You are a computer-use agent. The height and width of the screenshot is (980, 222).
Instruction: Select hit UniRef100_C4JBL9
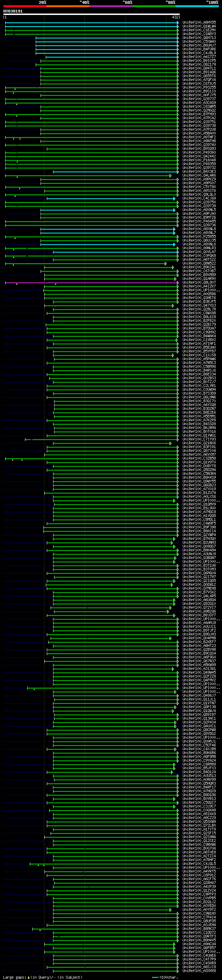click(x=199, y=53)
